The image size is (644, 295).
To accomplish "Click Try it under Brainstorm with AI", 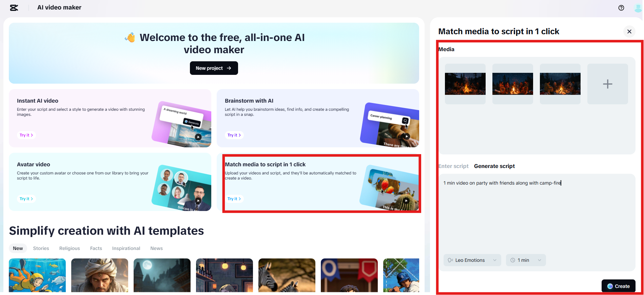I will [x=234, y=135].
